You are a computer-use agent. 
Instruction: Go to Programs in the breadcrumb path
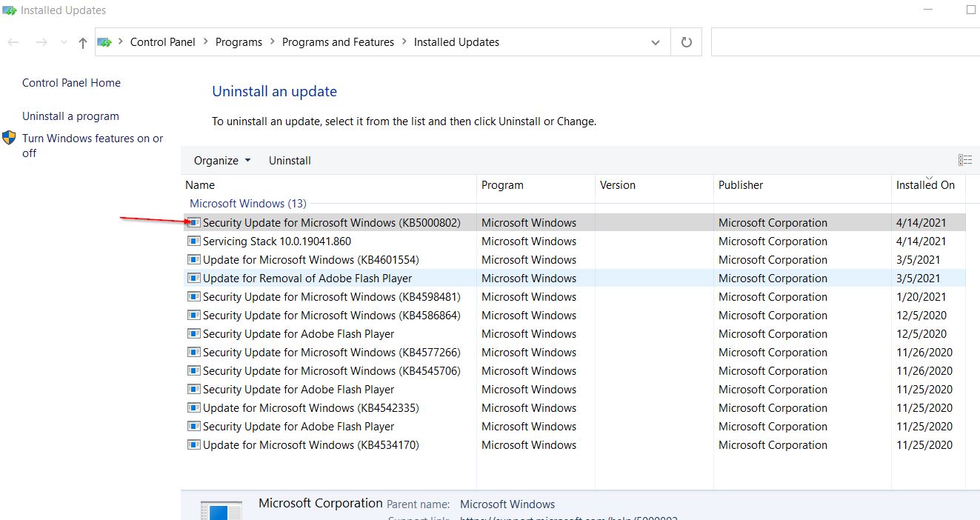tap(239, 42)
